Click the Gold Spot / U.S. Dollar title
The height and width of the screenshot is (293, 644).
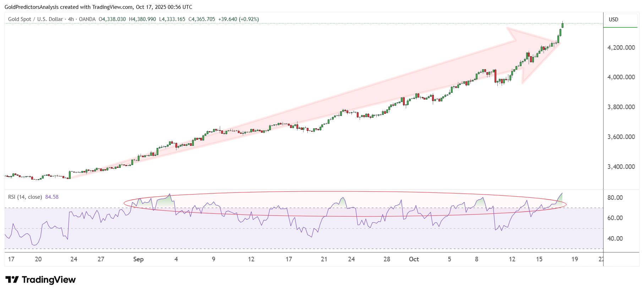pyautogui.click(x=35, y=19)
